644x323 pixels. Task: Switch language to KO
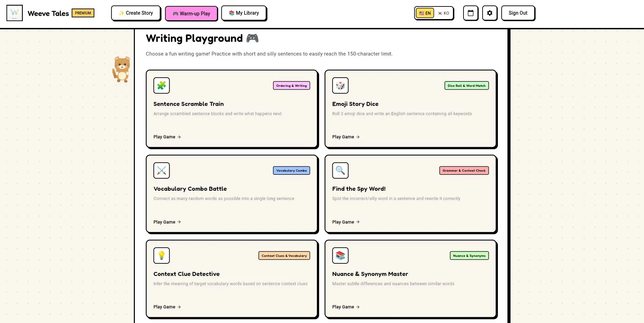click(x=443, y=13)
